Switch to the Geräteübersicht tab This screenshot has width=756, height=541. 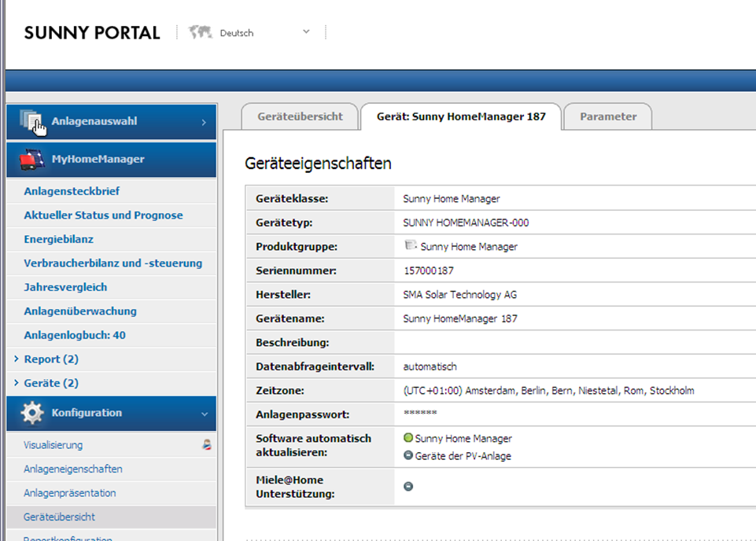click(x=300, y=116)
